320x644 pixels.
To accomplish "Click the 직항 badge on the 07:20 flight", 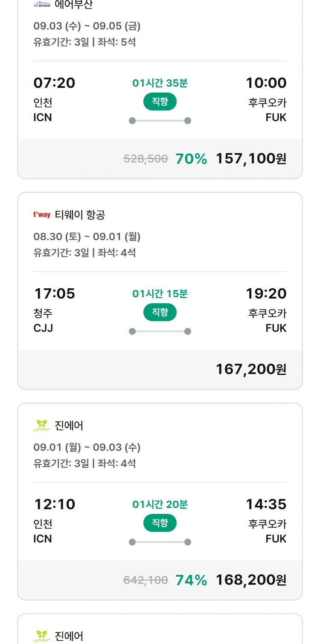I will (x=160, y=102).
